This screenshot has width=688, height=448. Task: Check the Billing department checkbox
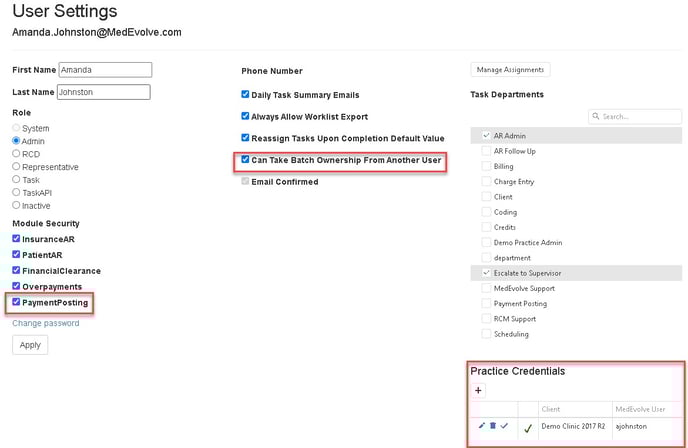[486, 167]
